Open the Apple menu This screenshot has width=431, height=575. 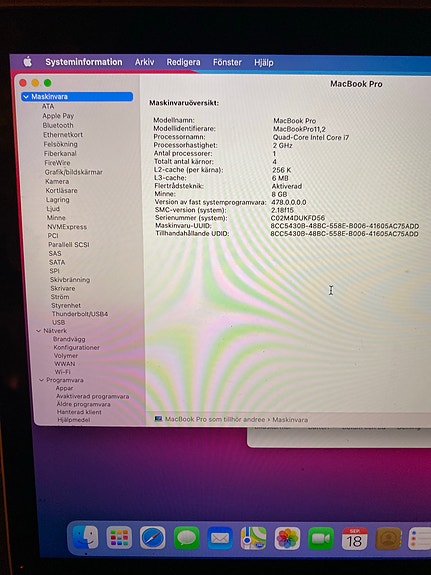28,62
